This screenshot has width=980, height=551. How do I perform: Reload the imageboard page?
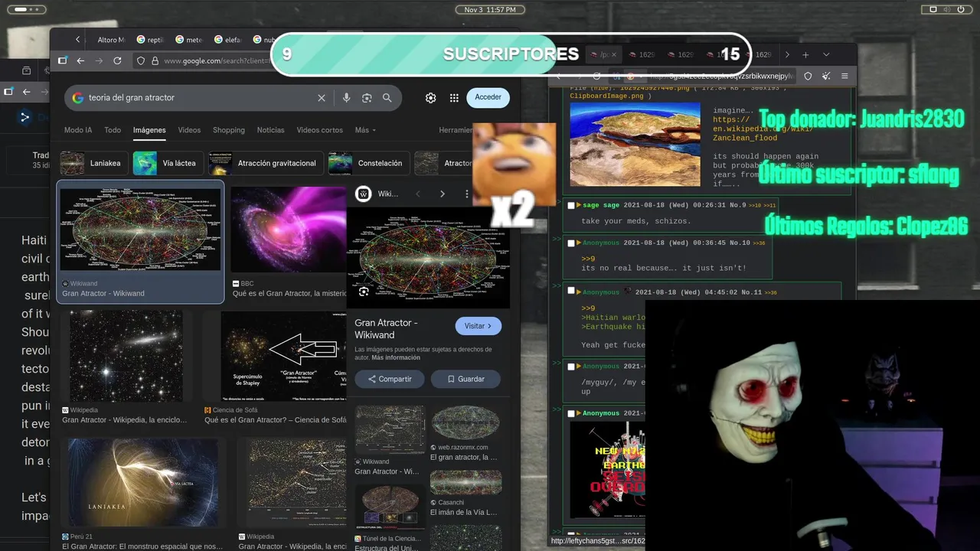click(x=597, y=77)
